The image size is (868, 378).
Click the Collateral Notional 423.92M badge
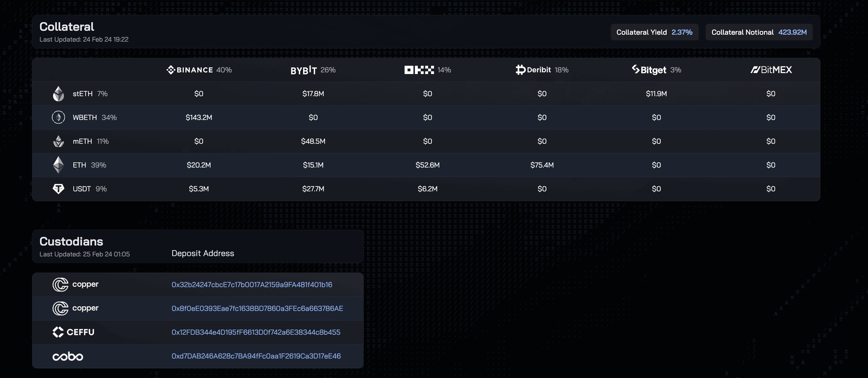(x=759, y=32)
